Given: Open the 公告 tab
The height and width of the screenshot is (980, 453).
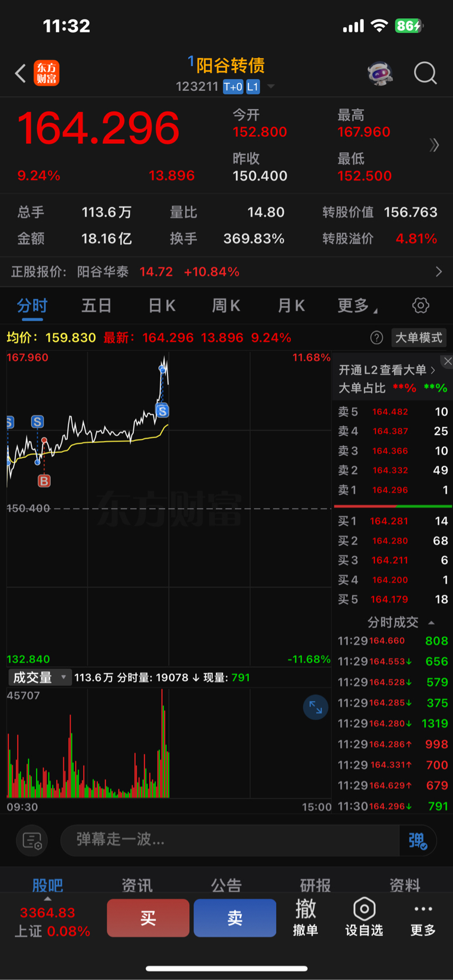Looking at the screenshot, I should pyautogui.click(x=226, y=884).
